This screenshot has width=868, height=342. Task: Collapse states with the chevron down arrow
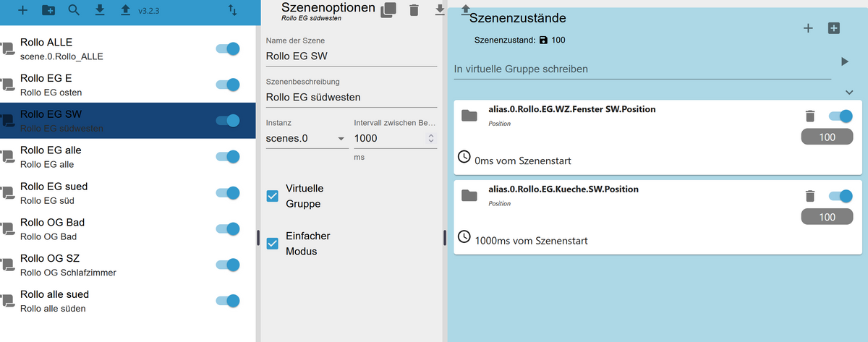coord(849,93)
